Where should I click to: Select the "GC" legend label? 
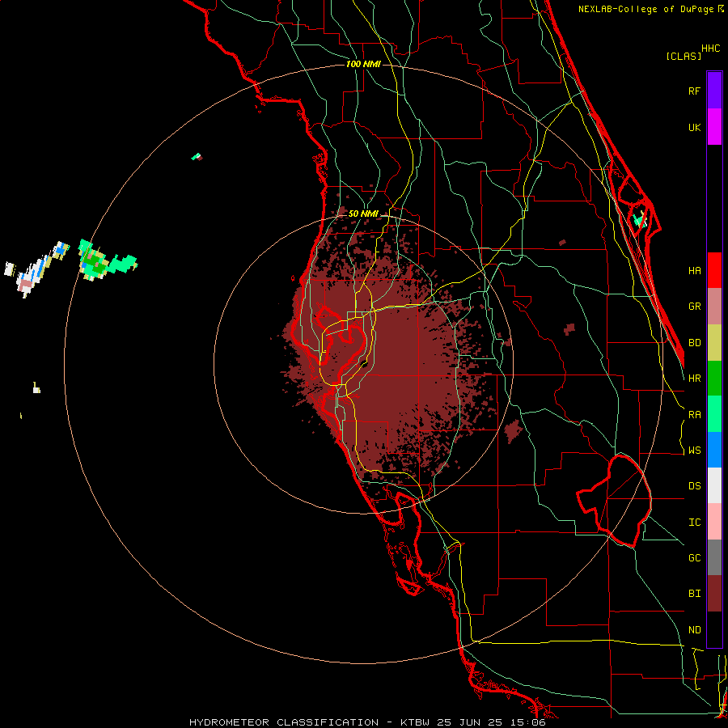[x=694, y=558]
